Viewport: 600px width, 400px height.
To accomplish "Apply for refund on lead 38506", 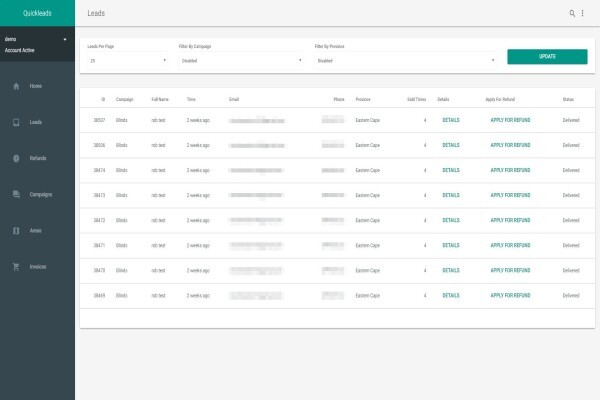I will click(510, 145).
